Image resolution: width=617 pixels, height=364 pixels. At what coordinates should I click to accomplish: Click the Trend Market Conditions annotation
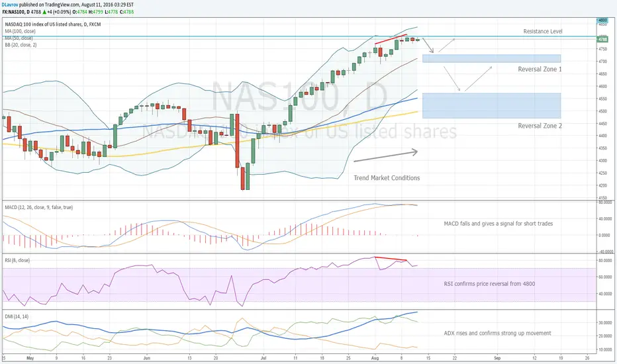[387, 178]
